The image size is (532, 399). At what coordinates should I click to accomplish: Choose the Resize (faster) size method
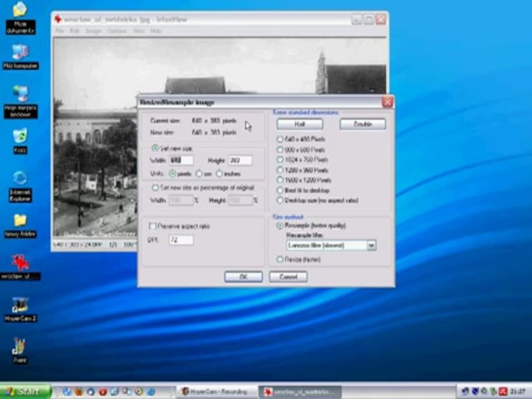[280, 259]
